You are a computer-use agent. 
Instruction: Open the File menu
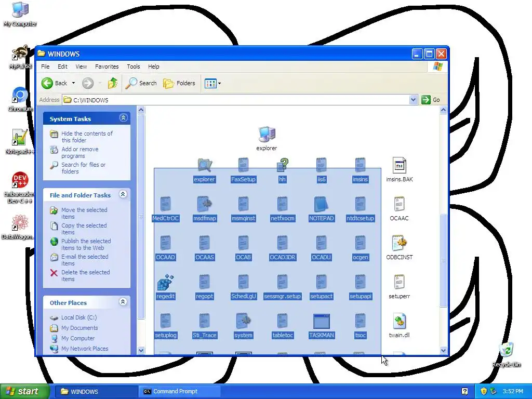[x=45, y=66]
